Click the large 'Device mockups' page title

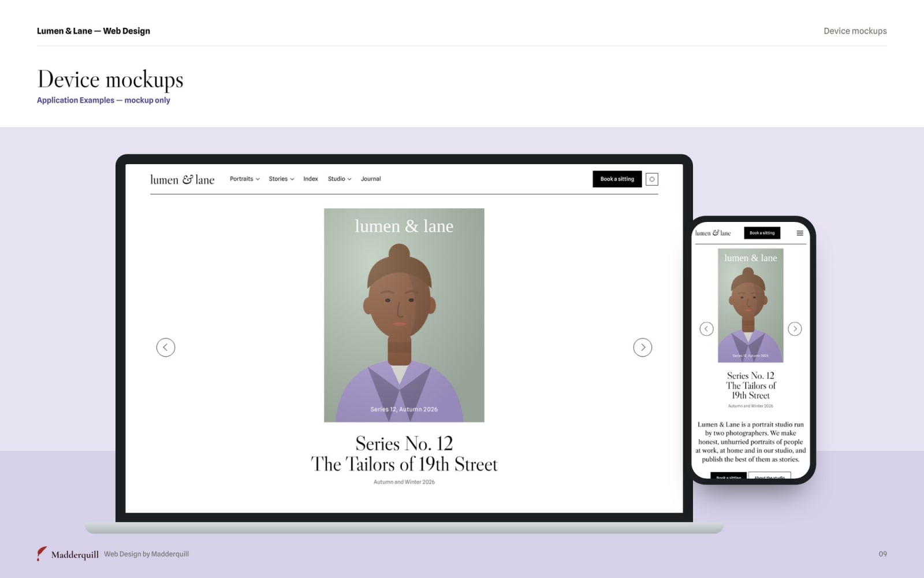[110, 79]
